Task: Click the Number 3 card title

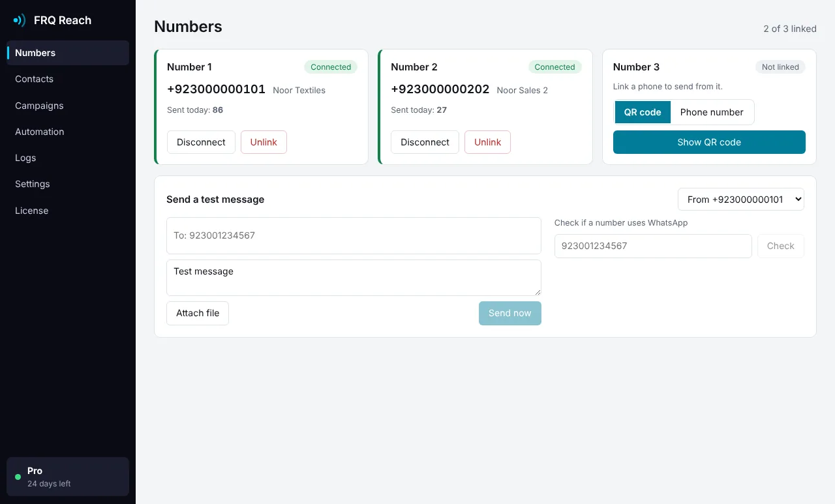Action: point(636,67)
